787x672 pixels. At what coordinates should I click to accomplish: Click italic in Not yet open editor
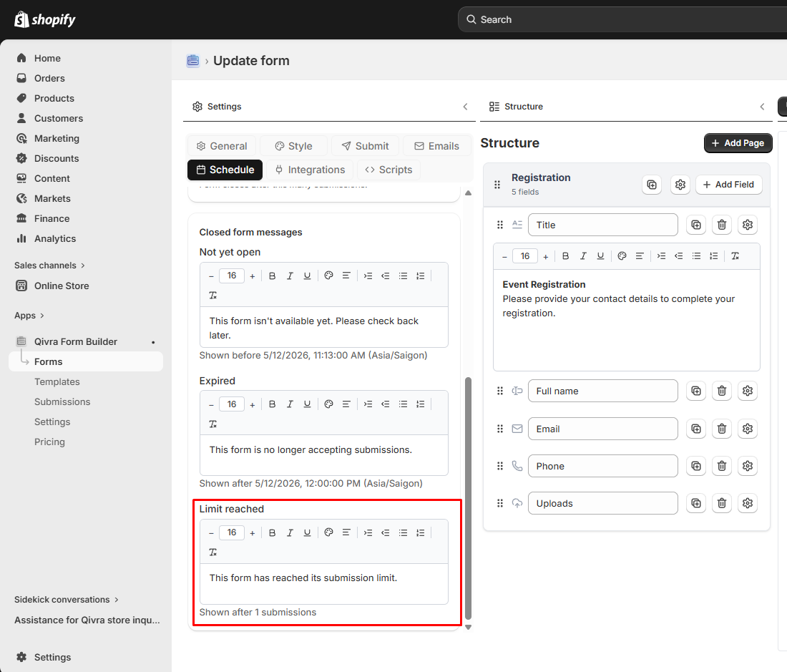coord(290,276)
